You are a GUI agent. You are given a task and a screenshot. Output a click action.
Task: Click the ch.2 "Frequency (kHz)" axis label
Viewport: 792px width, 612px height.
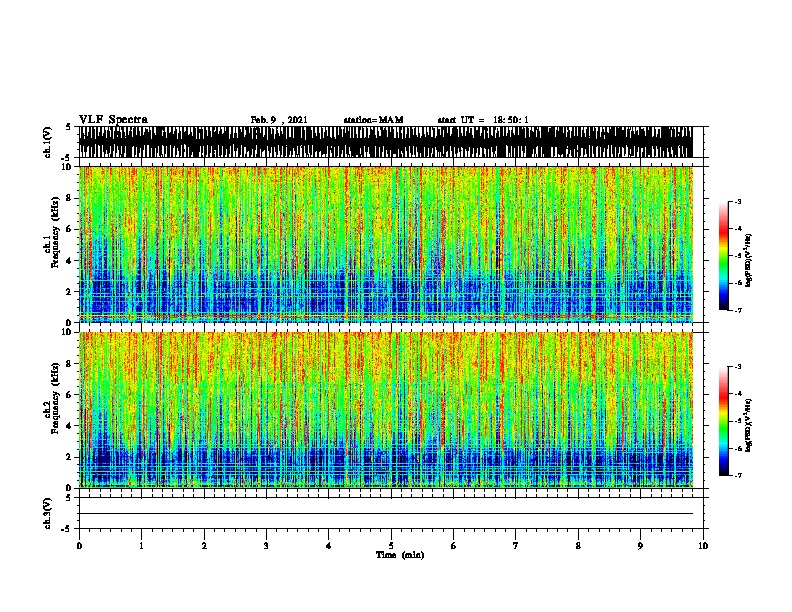55,398
